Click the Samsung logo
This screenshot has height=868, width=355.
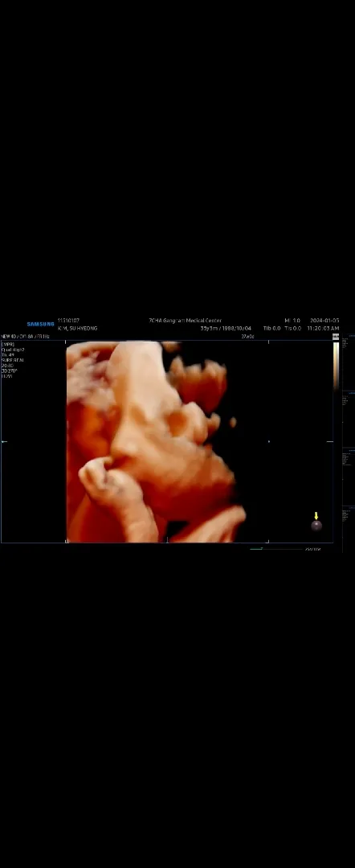[41, 324]
